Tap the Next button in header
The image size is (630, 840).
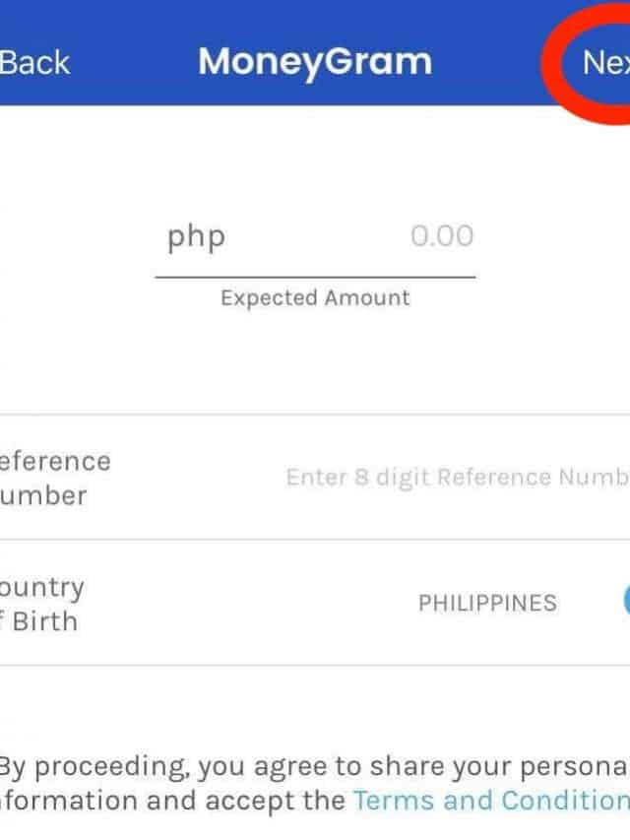click(604, 63)
